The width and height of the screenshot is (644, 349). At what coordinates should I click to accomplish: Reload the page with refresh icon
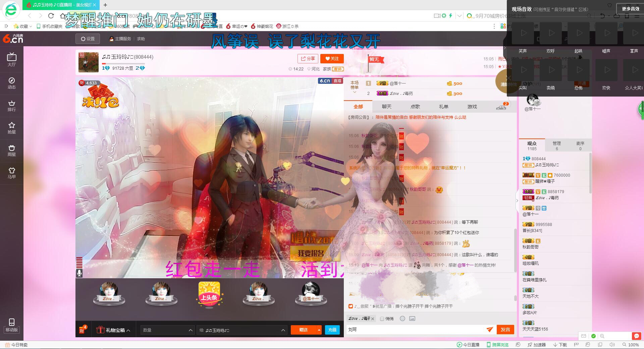pos(51,15)
